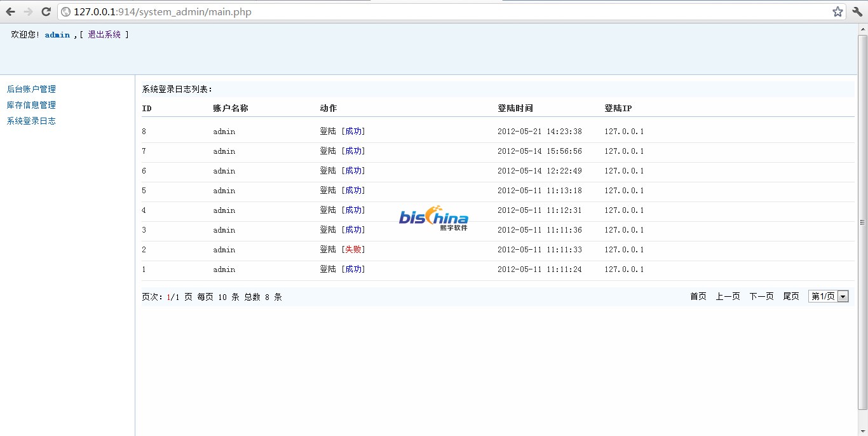Click ID number 3 in the table

(144, 230)
